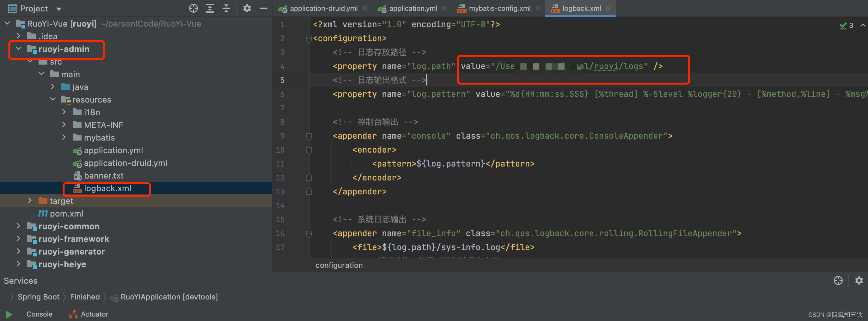Click Expand All icon in Project toolbar
This screenshot has width=868, height=321.
click(210, 9)
